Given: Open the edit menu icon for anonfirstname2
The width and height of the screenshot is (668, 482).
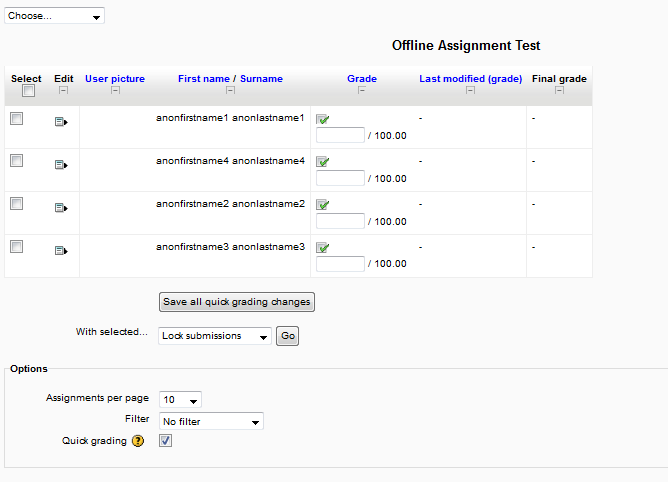Looking at the screenshot, I should tap(61, 208).
